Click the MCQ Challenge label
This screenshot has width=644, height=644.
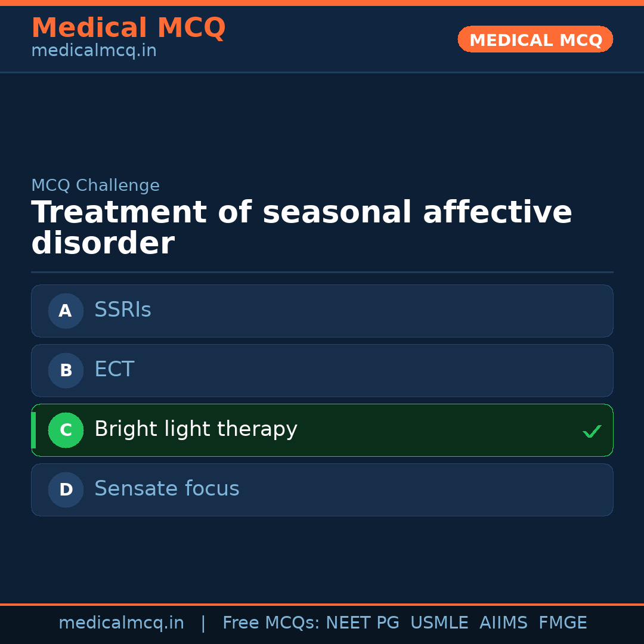(x=95, y=185)
